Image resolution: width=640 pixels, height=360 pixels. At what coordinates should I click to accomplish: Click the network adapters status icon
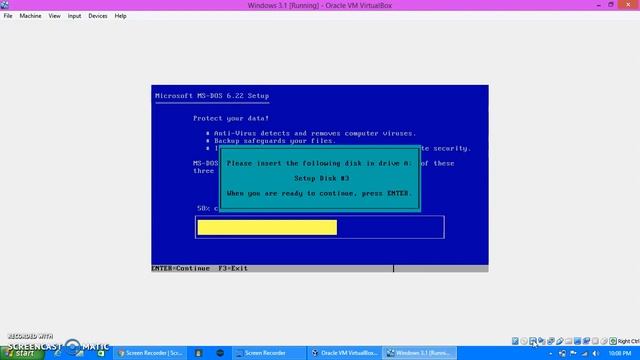pos(551,341)
